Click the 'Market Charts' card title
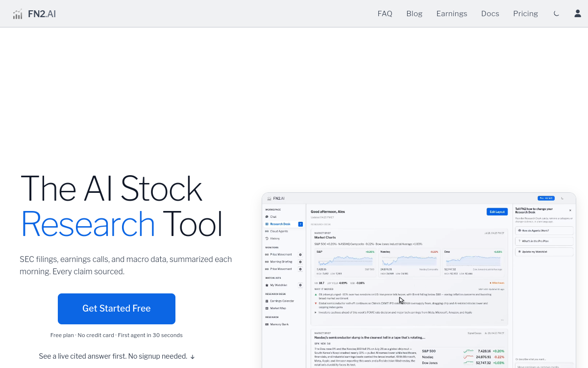 (325, 237)
